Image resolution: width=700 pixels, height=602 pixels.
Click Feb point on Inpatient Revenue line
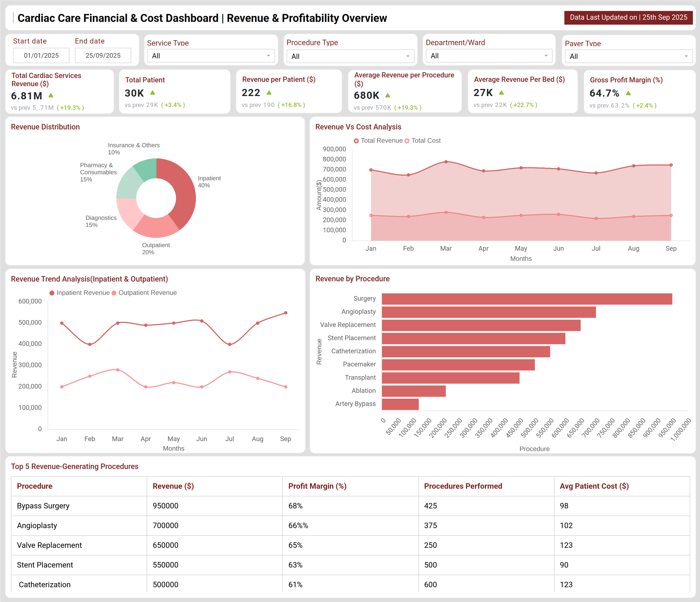(x=89, y=345)
